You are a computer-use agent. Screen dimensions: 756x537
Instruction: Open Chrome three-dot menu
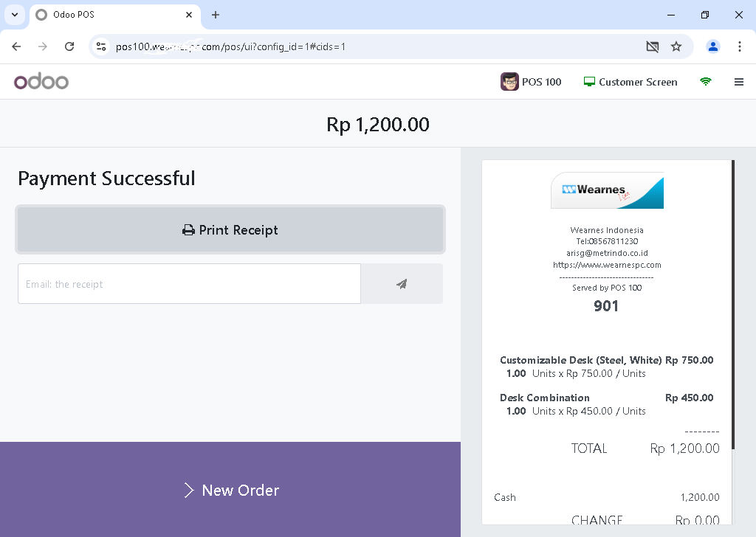tap(739, 46)
